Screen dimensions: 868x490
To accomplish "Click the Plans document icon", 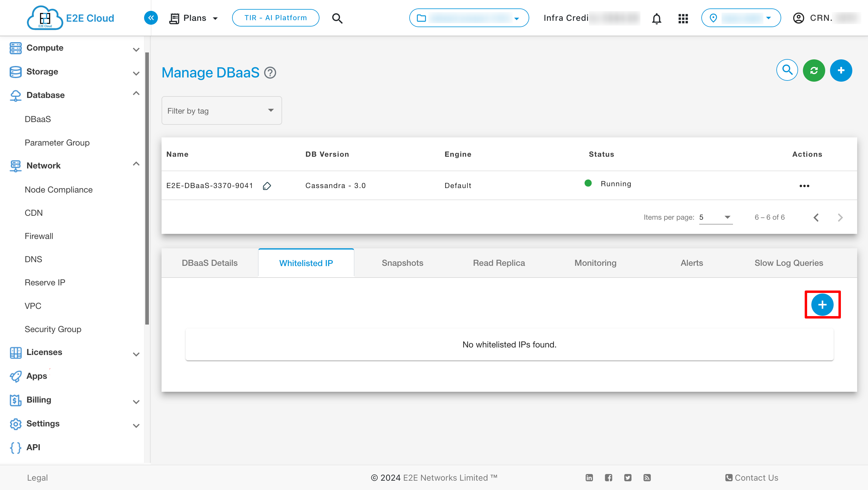I will 174,18.
